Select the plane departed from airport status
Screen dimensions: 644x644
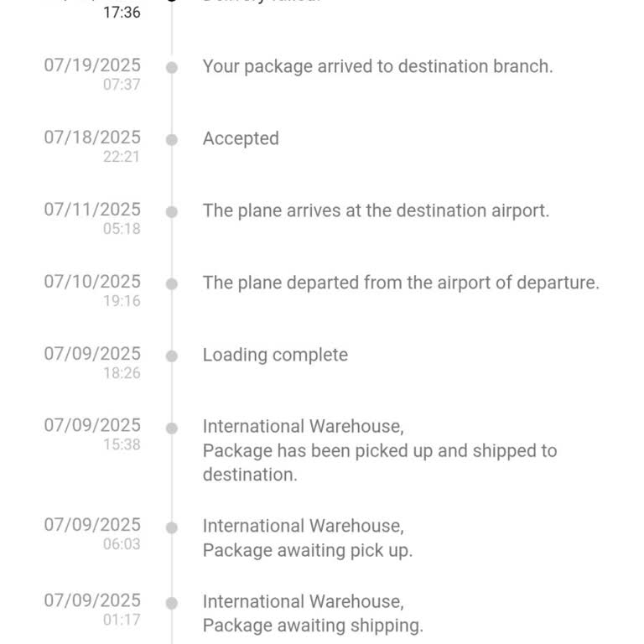[x=401, y=283]
